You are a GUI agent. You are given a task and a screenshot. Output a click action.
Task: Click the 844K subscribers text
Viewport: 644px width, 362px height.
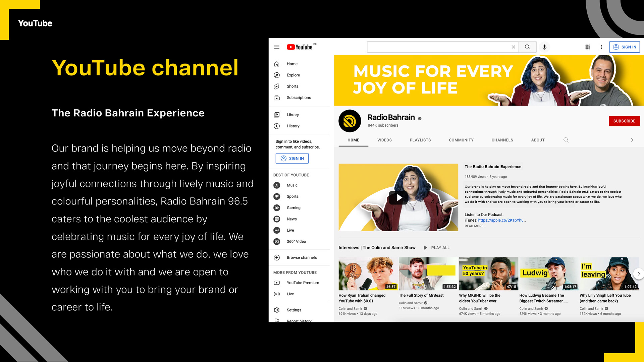(383, 125)
